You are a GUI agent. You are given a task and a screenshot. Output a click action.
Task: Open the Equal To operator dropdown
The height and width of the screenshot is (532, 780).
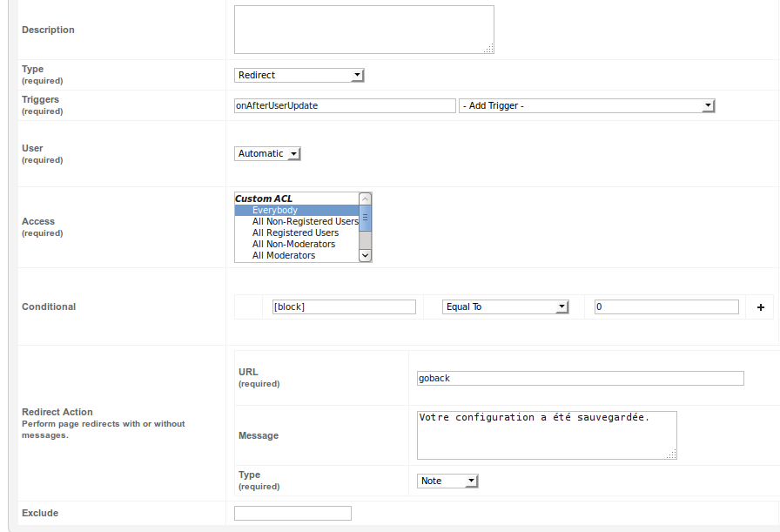coord(506,306)
